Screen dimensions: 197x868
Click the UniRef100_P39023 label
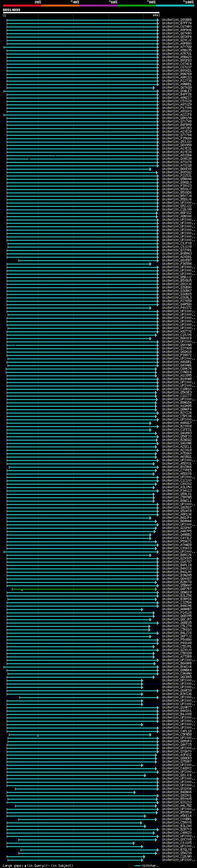pyautogui.click(x=177, y=186)
